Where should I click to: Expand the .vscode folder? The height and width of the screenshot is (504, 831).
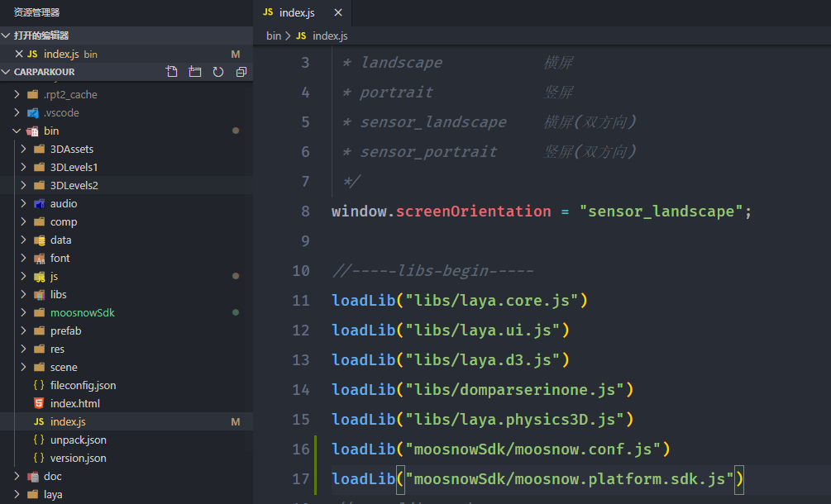click(x=61, y=112)
